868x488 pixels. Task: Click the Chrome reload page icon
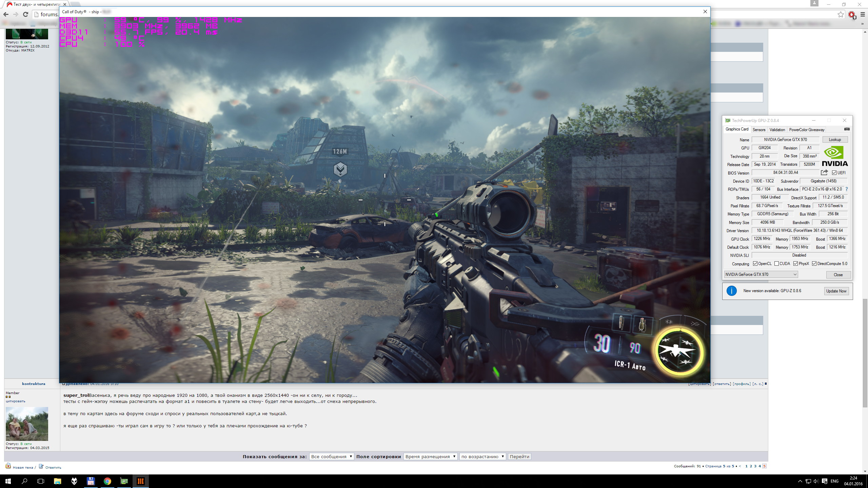click(x=25, y=14)
